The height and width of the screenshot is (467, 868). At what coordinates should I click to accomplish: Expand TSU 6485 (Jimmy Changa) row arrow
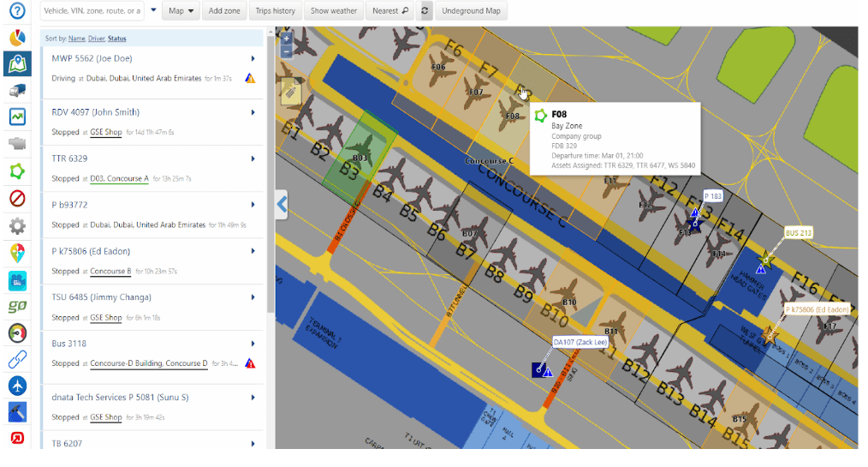click(x=253, y=297)
